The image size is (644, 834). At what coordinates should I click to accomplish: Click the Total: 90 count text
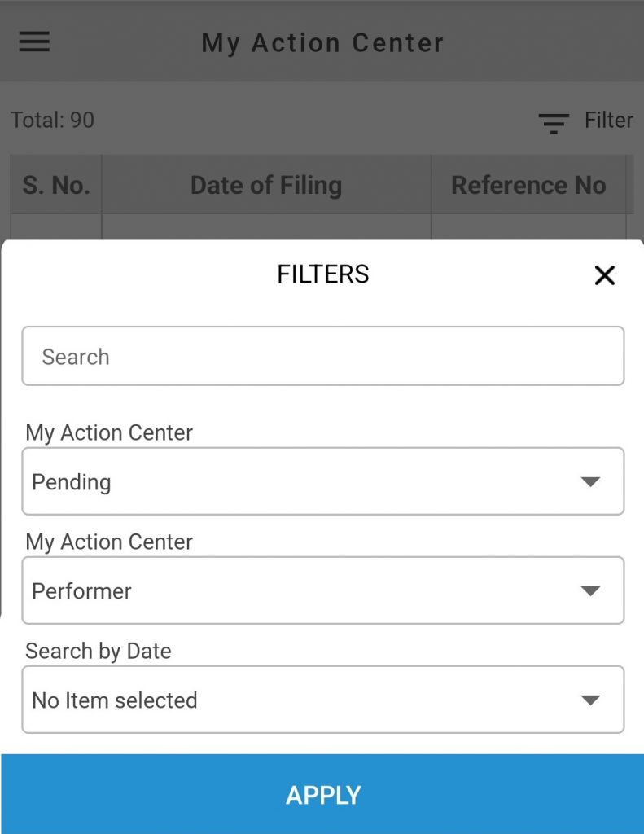coord(52,121)
